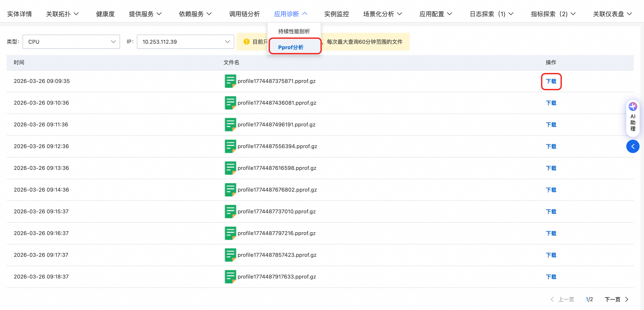Select Pprof分析 menu entry
The image size is (644, 310).
tap(291, 47)
